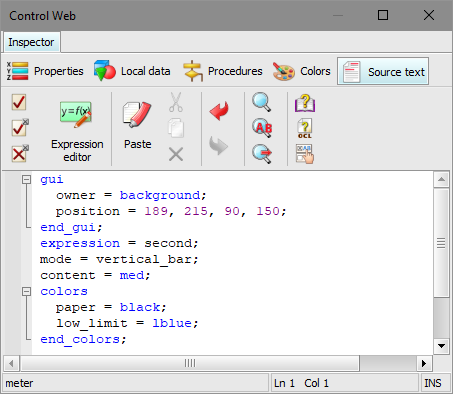Switch to the Procedures tab
453x394 pixels.
pos(222,71)
